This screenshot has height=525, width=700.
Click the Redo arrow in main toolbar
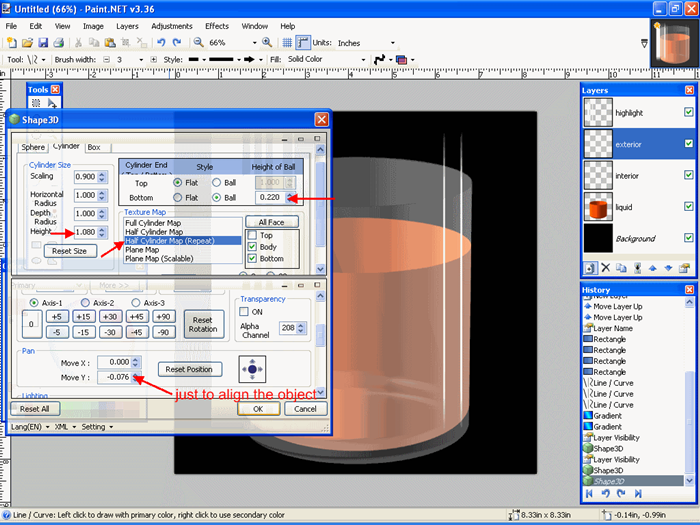pos(177,43)
